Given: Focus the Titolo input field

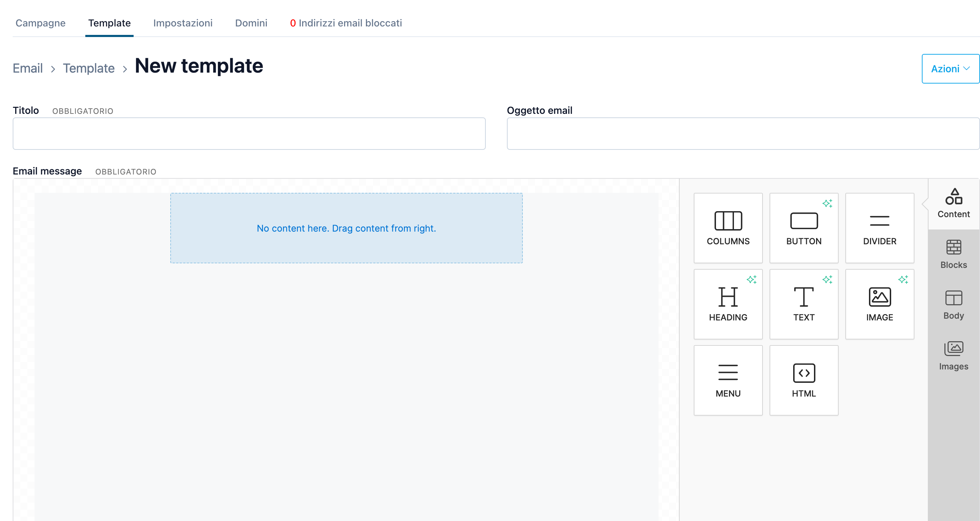Looking at the screenshot, I should point(249,134).
